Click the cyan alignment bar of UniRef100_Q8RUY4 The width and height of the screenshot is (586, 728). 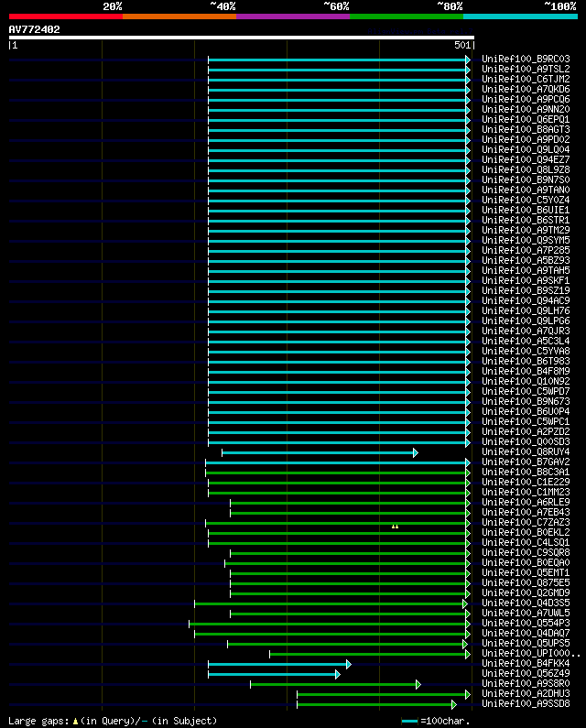coord(318,452)
